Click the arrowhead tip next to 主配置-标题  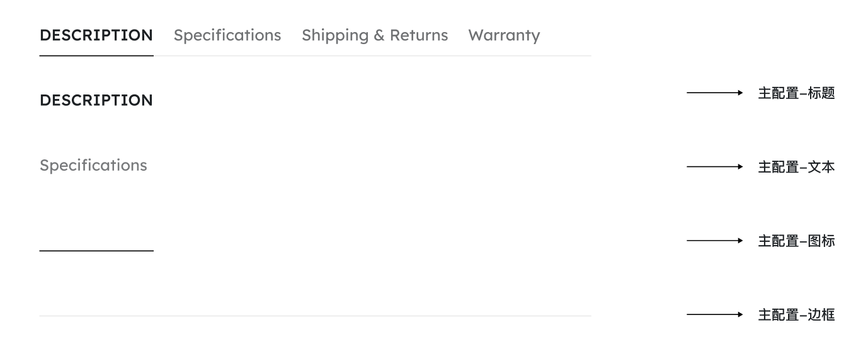pos(741,93)
